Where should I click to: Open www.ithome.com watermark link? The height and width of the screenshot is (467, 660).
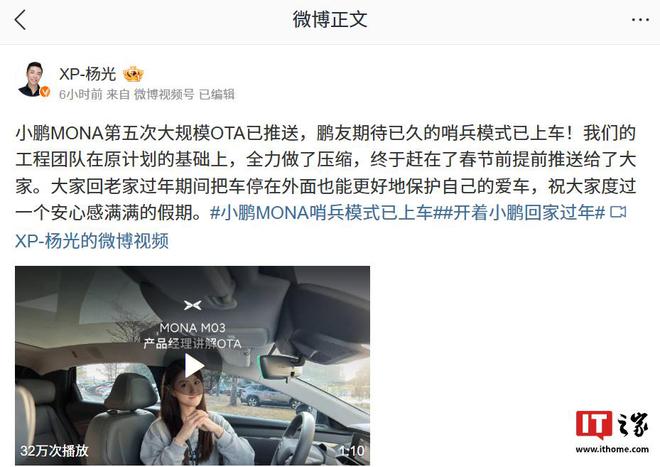click(612, 449)
